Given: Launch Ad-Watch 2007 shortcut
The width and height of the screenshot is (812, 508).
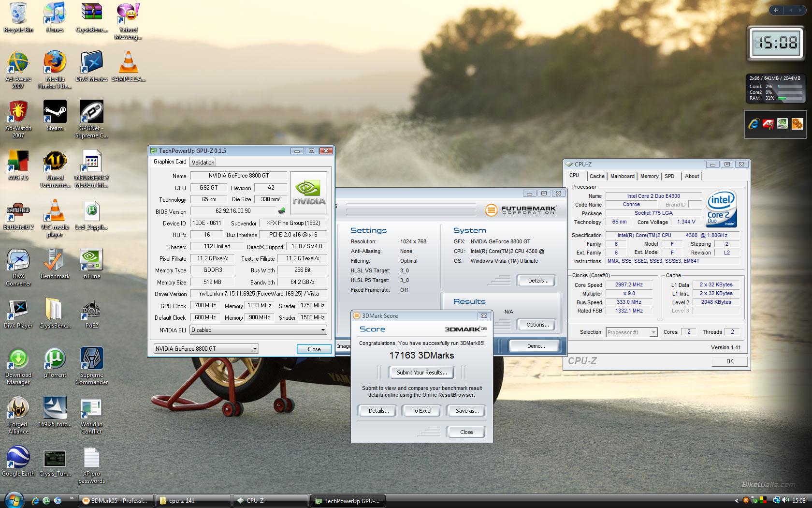Looking at the screenshot, I should tap(18, 119).
